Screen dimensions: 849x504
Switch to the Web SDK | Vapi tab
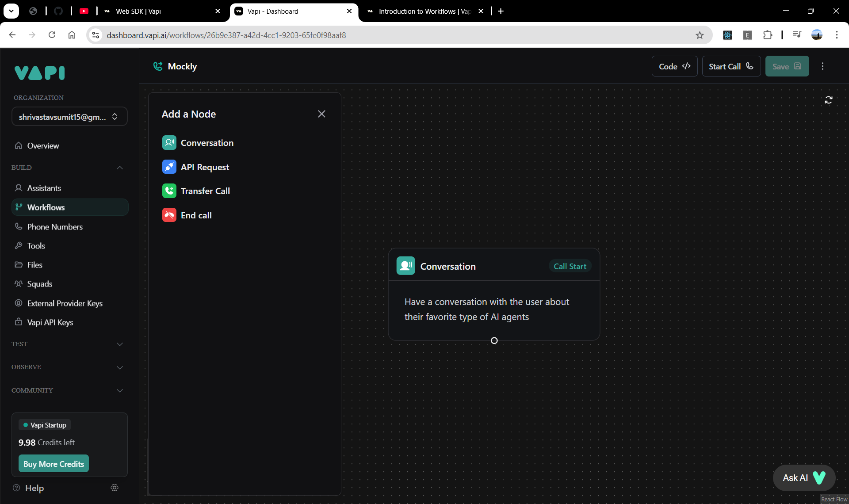[x=138, y=11]
